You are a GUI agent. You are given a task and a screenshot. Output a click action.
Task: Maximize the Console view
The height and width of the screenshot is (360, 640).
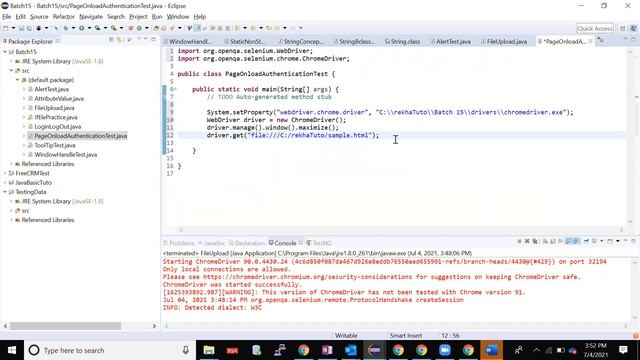[x=633, y=241]
